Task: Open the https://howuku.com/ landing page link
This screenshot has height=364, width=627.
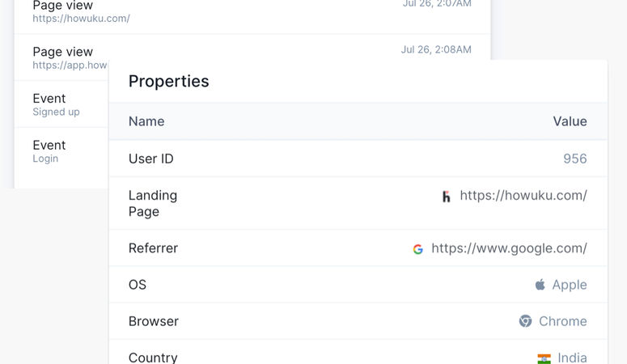Action: [x=523, y=195]
